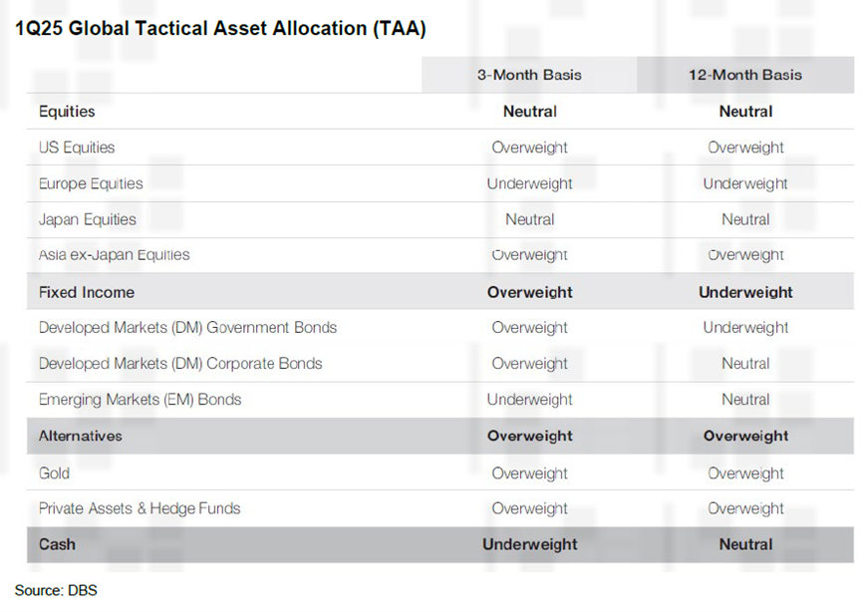The height and width of the screenshot is (612, 868).
Task: Click the bold Equities row's 12-Month "Neutral" value
Action: [745, 112]
